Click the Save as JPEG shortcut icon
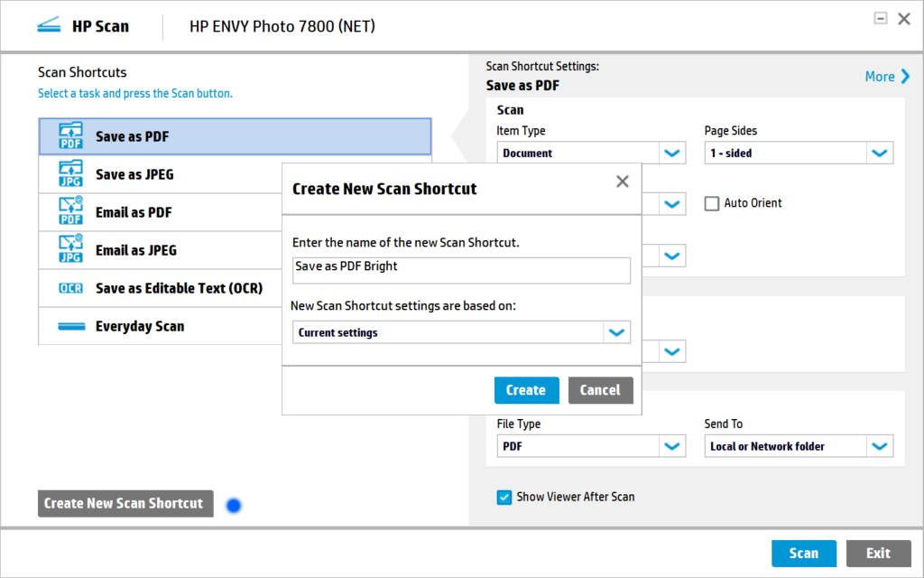924x578 pixels. (x=70, y=174)
